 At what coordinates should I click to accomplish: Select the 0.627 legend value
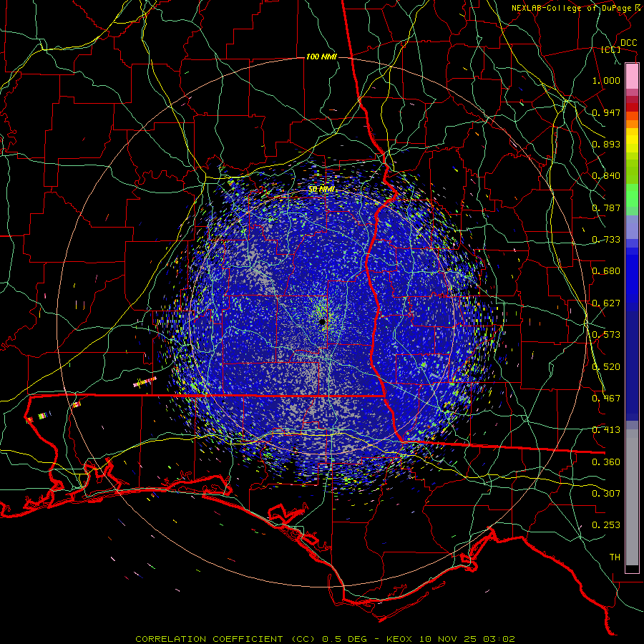(x=606, y=303)
